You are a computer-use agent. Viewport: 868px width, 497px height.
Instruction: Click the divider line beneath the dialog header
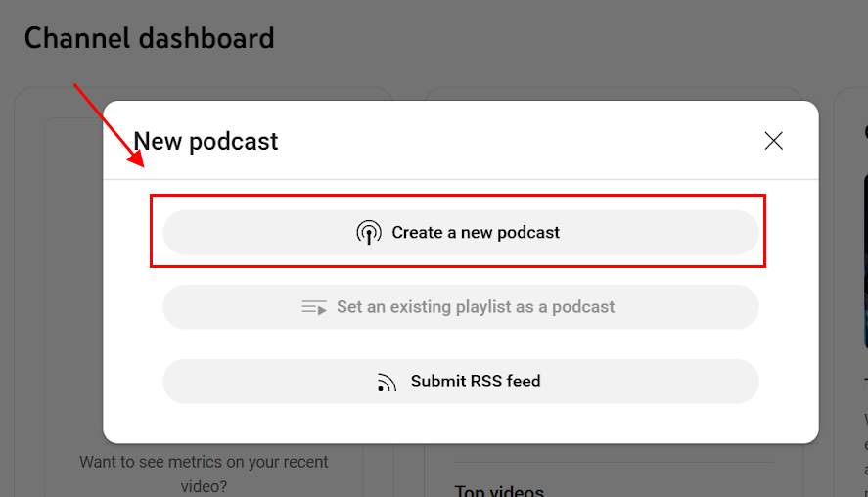(x=461, y=179)
